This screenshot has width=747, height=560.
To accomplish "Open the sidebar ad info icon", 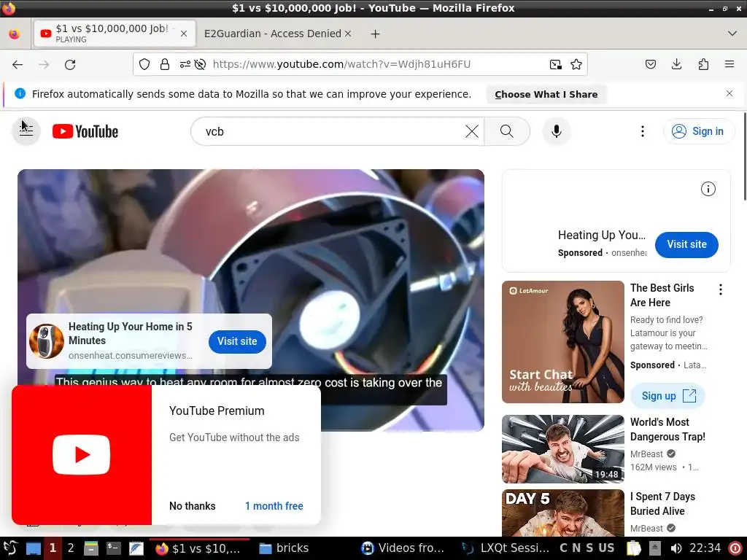I will pos(708,189).
